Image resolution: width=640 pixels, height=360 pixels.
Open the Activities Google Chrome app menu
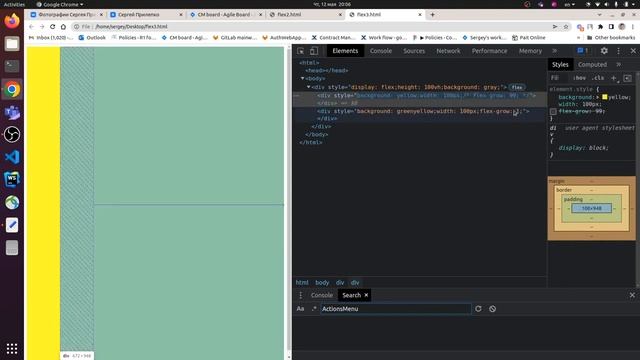pos(60,4)
